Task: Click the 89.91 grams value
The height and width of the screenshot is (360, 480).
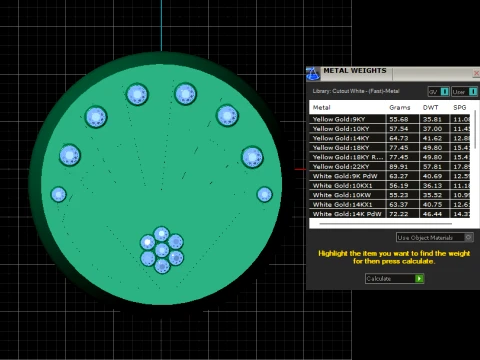Action: 399,166
